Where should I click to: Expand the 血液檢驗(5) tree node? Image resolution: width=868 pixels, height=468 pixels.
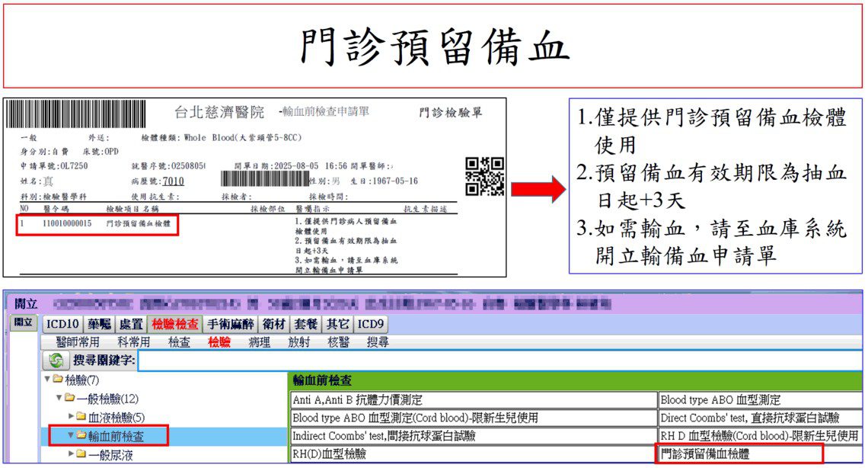[x=71, y=415]
